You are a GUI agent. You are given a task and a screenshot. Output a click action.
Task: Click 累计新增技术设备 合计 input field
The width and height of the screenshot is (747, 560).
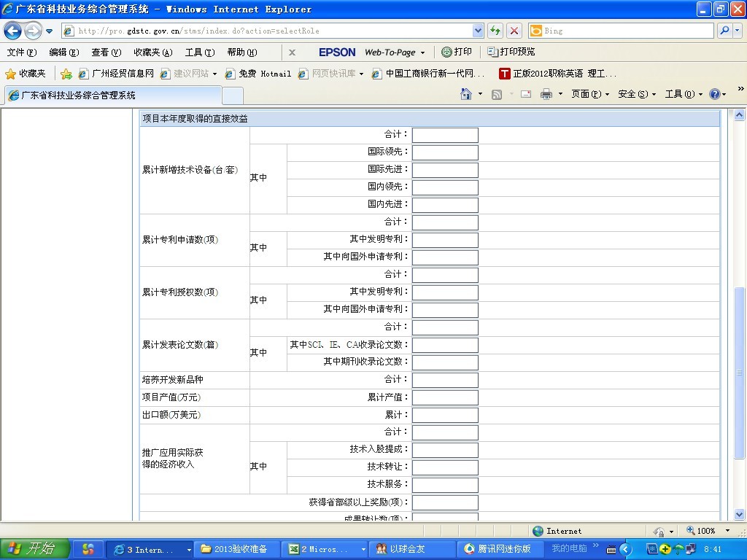[x=445, y=135]
